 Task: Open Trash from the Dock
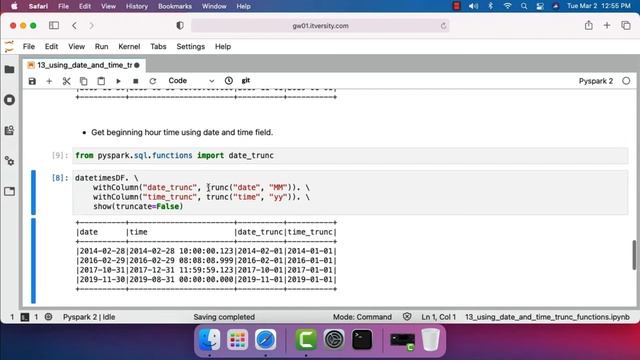pos(430,340)
